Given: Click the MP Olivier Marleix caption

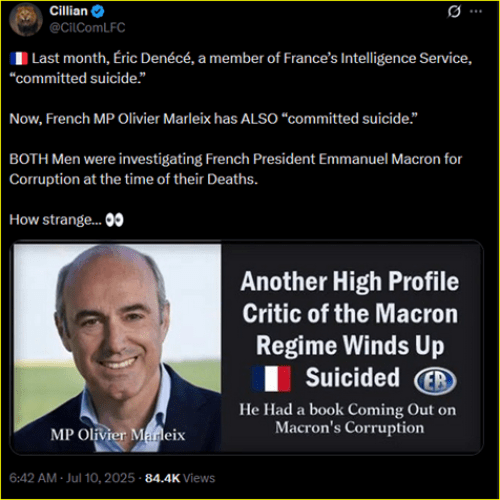Looking at the screenshot, I should pyautogui.click(x=118, y=435).
